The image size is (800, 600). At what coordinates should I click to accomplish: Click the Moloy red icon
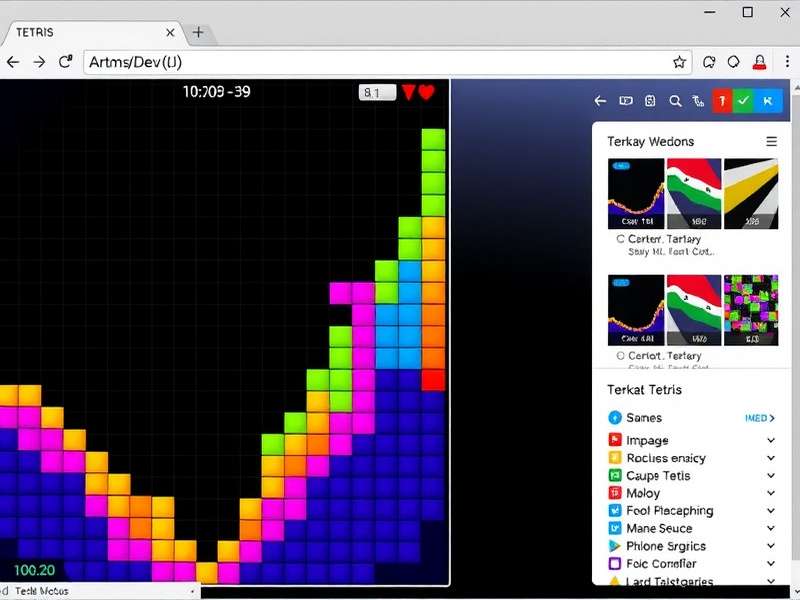(615, 493)
